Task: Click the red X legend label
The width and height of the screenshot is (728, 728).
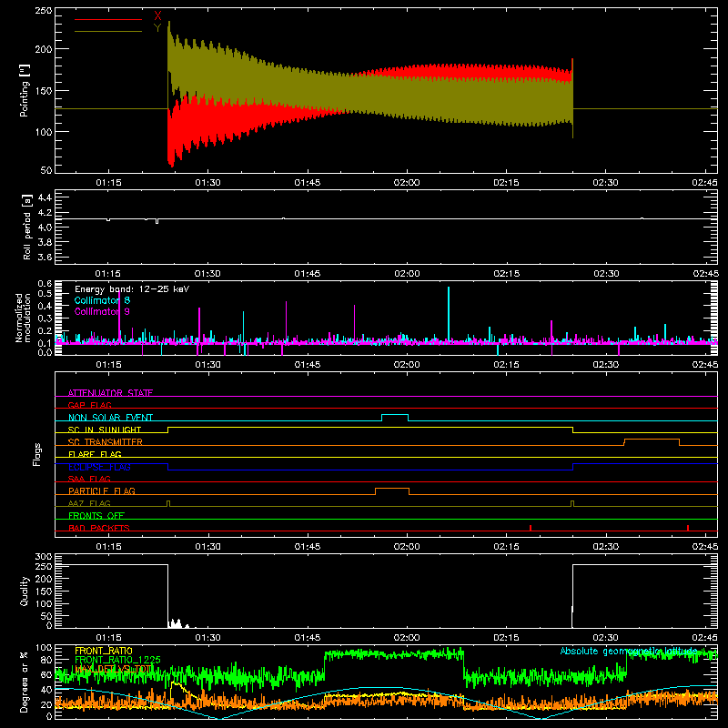Action: coord(157,16)
